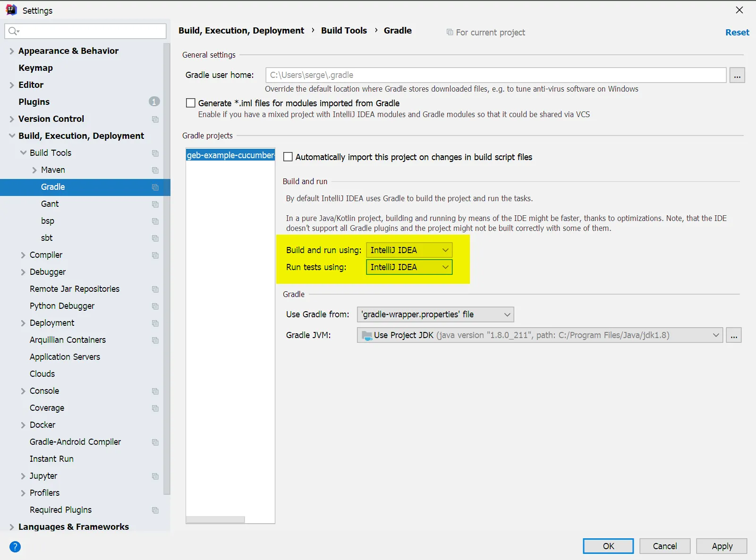The width and height of the screenshot is (756, 560).
Task: Open the Plugins settings page
Action: [x=34, y=102]
